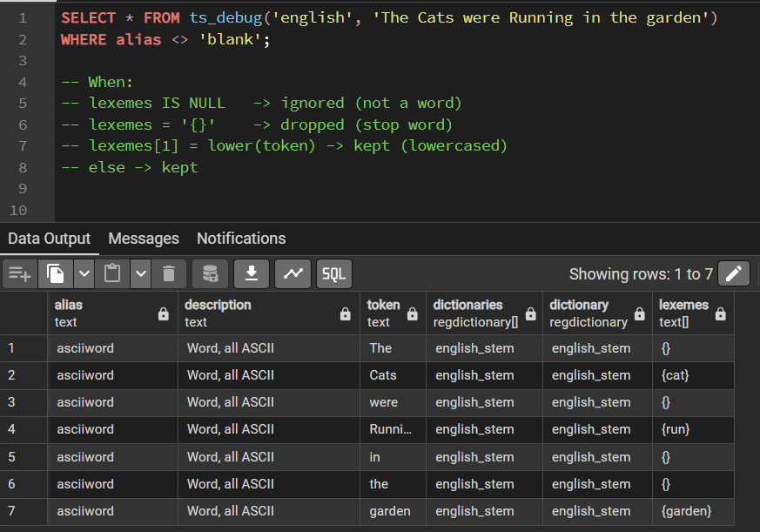The height and width of the screenshot is (532, 760).
Task: Click the dictionaries cell in row 3
Action: point(484,402)
